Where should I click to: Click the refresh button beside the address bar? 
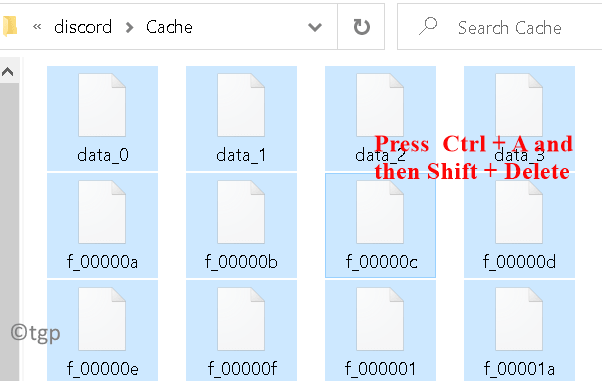point(361,27)
